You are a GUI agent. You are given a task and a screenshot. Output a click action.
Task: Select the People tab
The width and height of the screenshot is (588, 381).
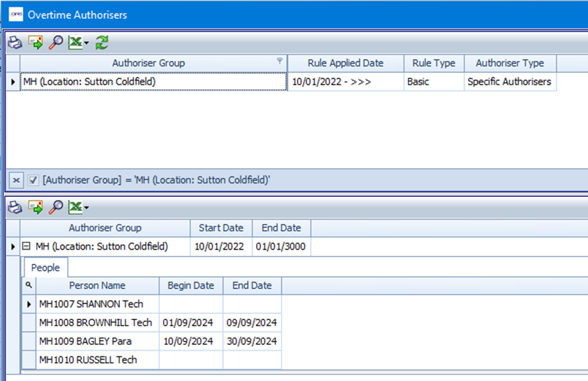pos(46,268)
